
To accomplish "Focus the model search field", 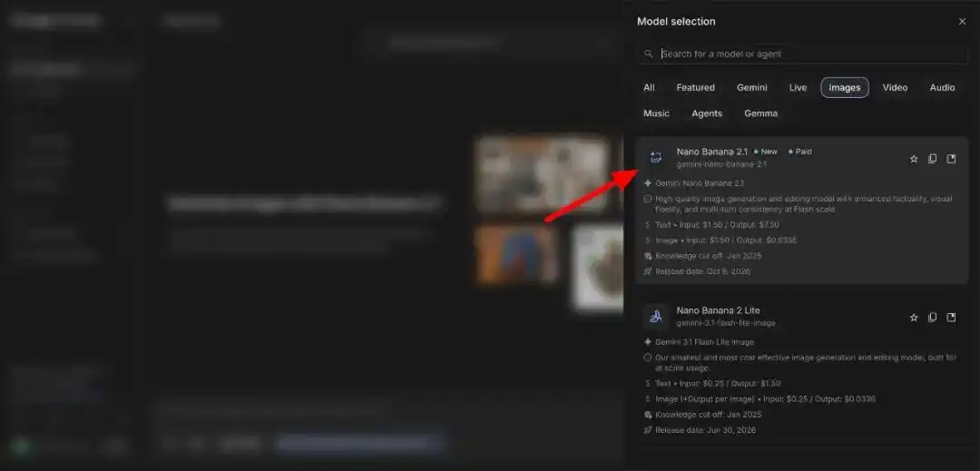I will (x=802, y=54).
